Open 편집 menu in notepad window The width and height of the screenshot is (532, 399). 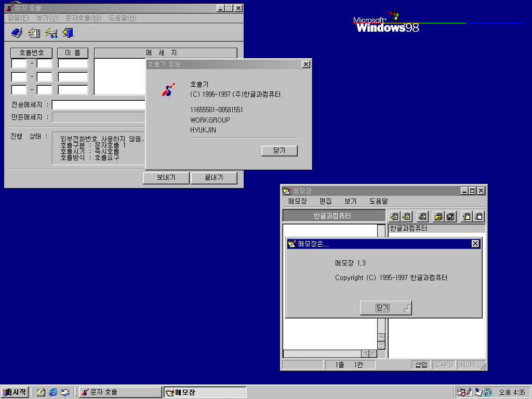pyautogui.click(x=325, y=201)
